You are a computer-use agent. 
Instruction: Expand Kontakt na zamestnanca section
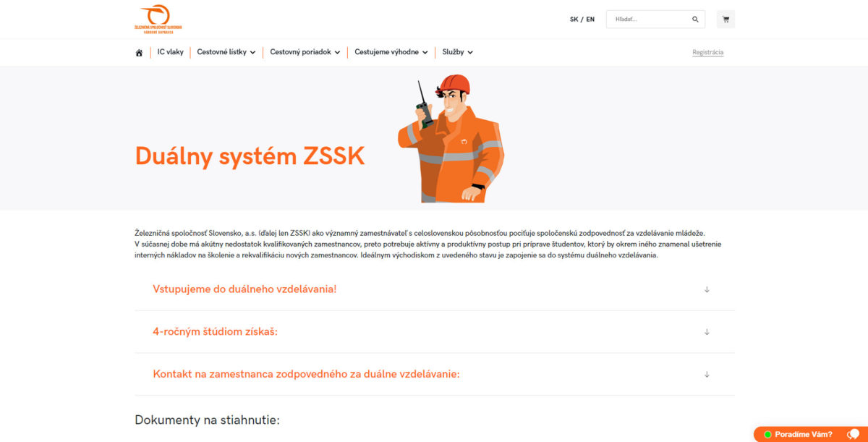click(435, 374)
